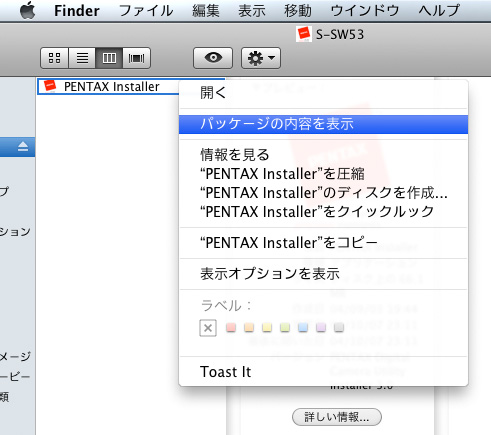Image resolution: width=491 pixels, height=435 pixels.
Task: Apply the green label color
Action: tap(285, 327)
